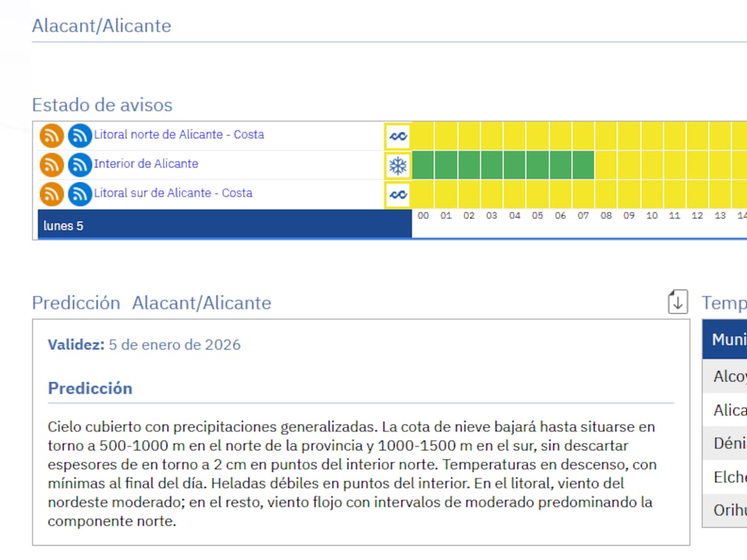Click yellow Litoral sur cell at hour 12

[697, 195]
